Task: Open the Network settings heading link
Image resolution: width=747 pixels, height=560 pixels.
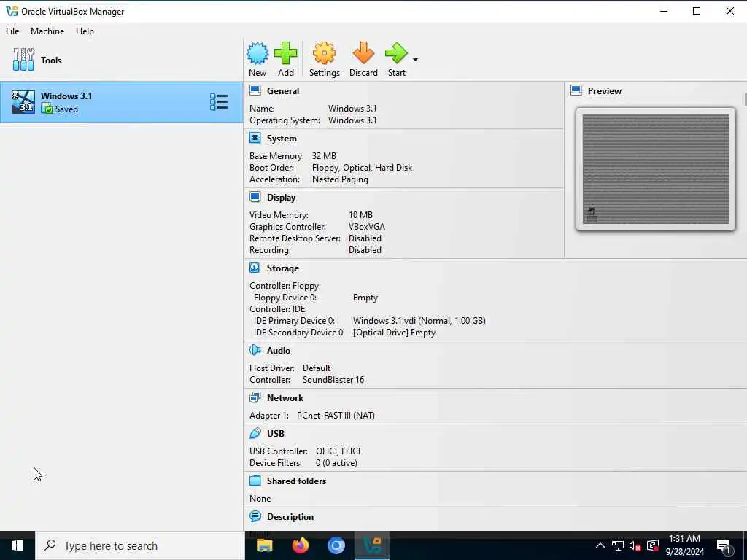Action: coord(285,398)
